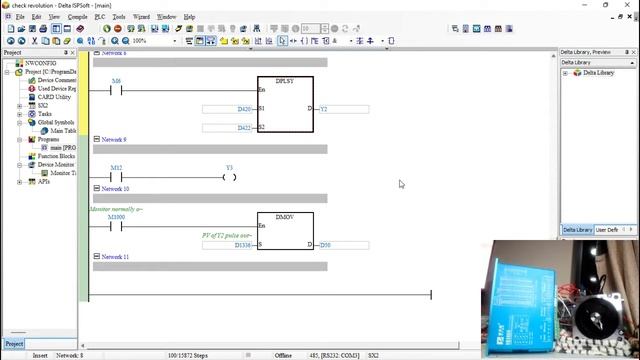Select Function Blocks tree item
This screenshot has width=640, height=360.
(56, 156)
